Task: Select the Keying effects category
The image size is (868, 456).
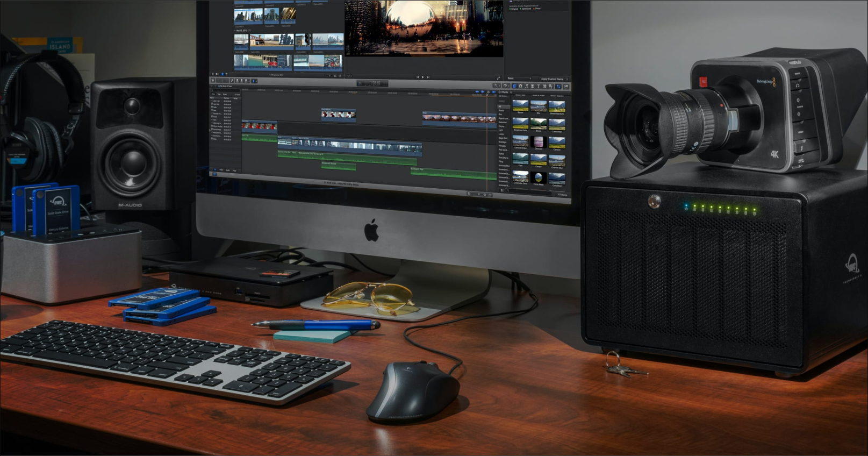Action: 502,126
